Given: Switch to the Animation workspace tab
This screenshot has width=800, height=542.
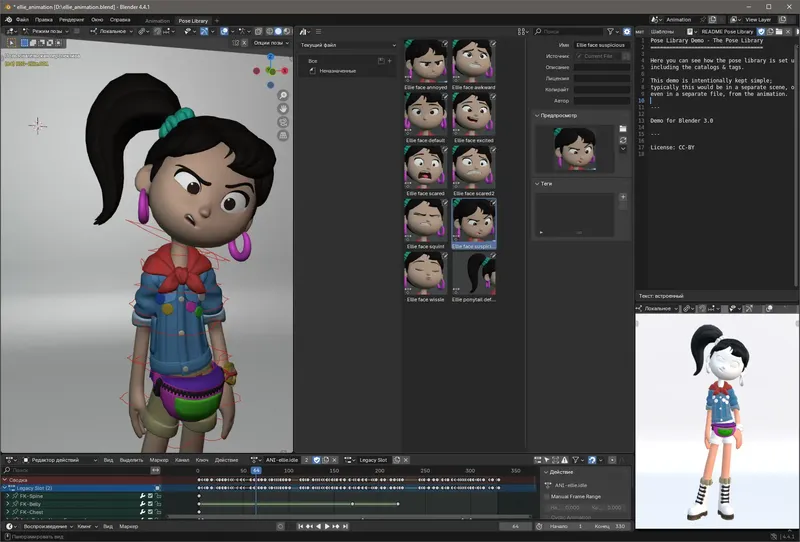Looking at the screenshot, I should pos(157,19).
